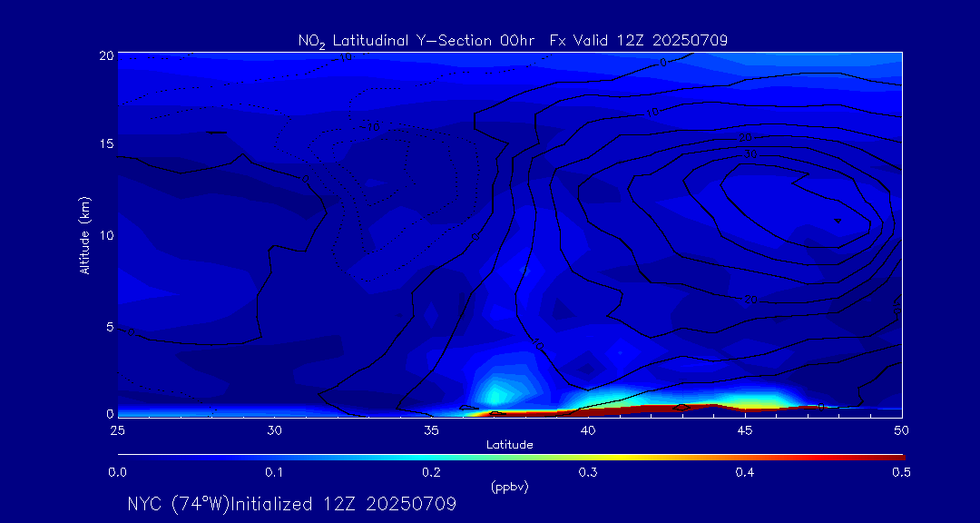The image size is (980, 523).
Task: Click the '(ppbv)' units label
Action: pyautogui.click(x=509, y=488)
